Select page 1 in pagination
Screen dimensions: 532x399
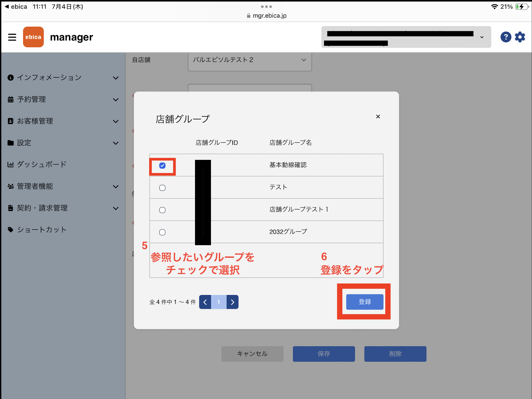click(x=219, y=302)
